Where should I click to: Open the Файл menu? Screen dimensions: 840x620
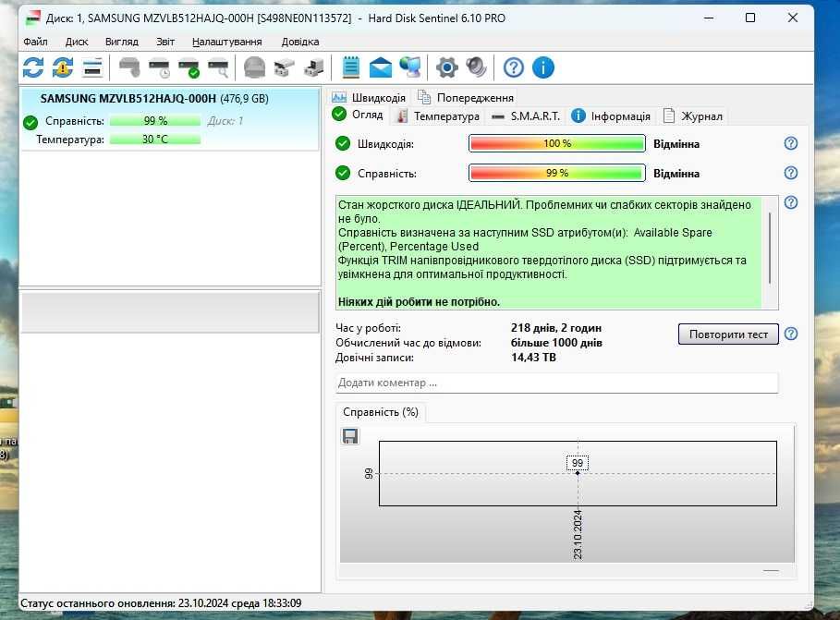35,42
